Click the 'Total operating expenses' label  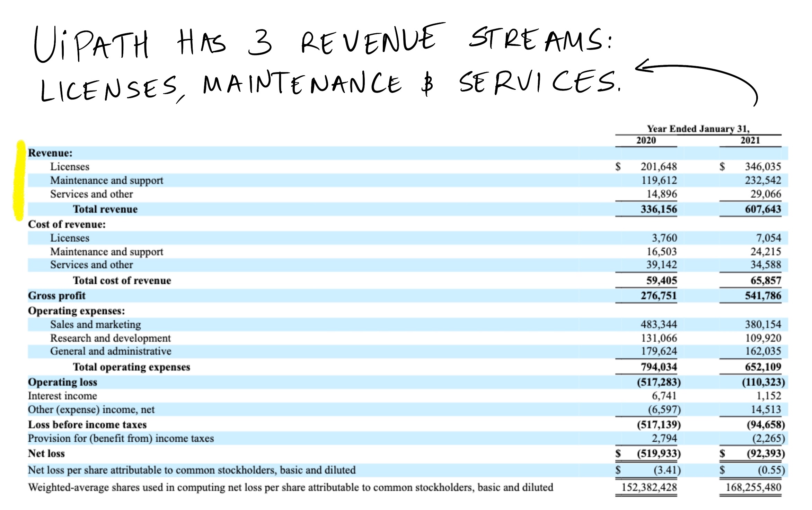[x=132, y=367]
